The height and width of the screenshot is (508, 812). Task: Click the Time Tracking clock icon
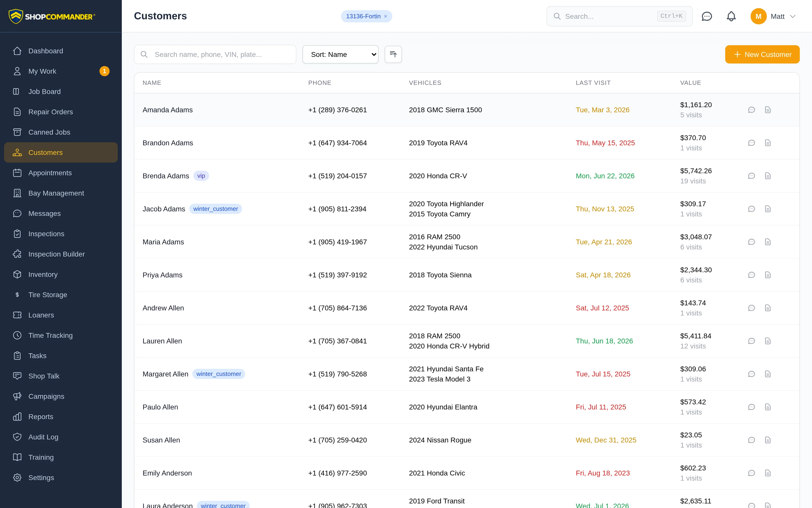pos(17,335)
